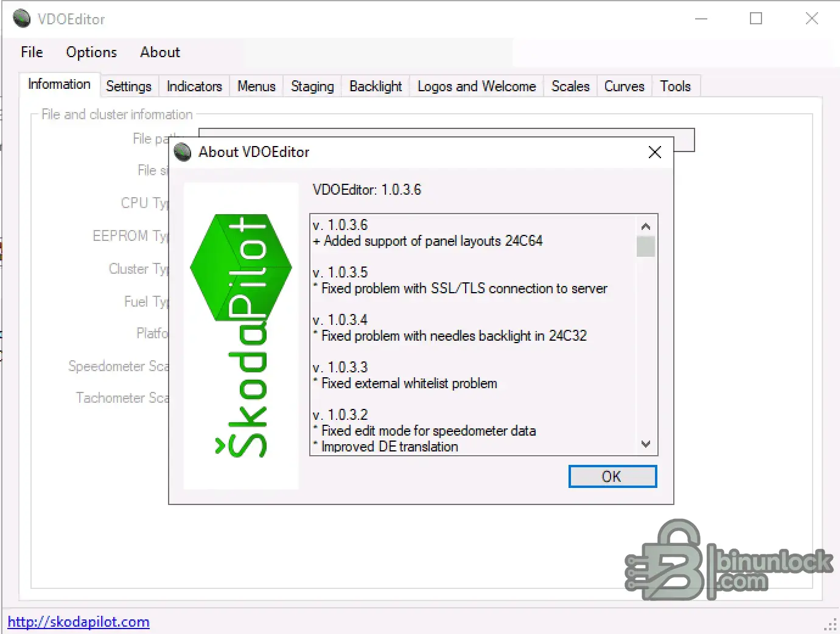The image size is (840, 634).
Task: Open the skodapilot.com link
Action: click(x=79, y=622)
